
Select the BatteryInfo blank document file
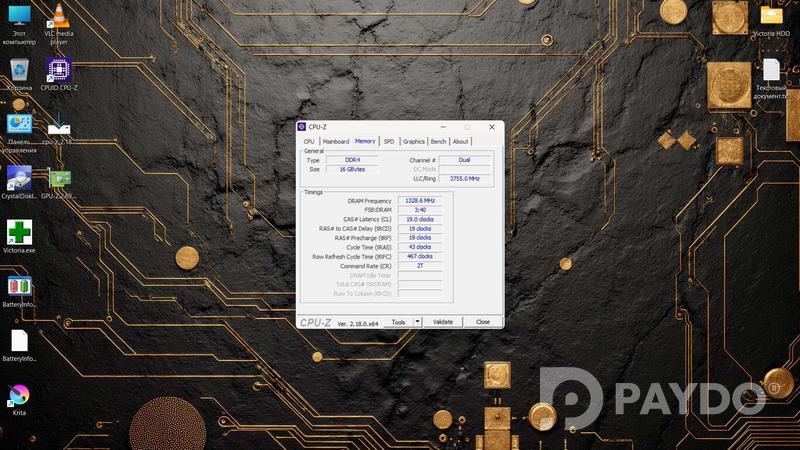pos(19,346)
